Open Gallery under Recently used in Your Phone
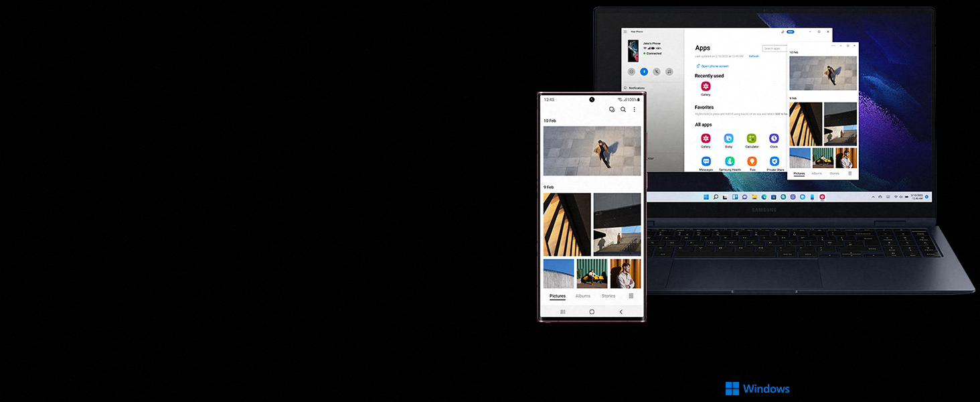 pos(706,86)
